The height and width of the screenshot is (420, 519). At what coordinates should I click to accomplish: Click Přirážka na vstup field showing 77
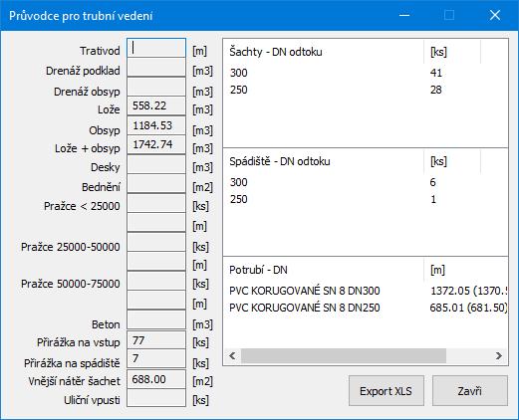156,340
